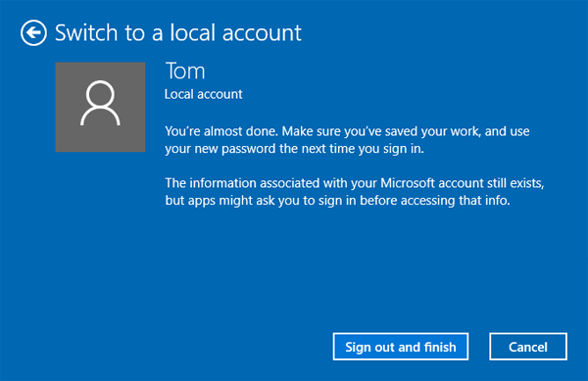This screenshot has height=381, width=588.
Task: Click the phrase "accessing that info"
Action: coord(455,201)
